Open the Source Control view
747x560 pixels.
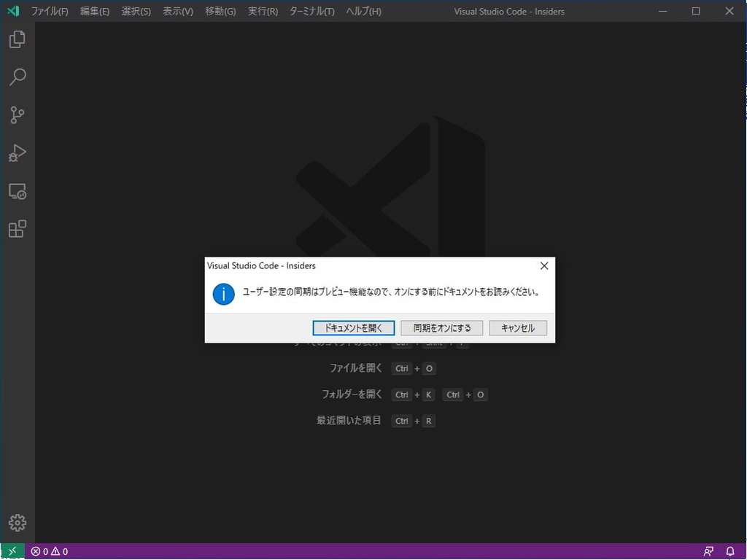16,115
